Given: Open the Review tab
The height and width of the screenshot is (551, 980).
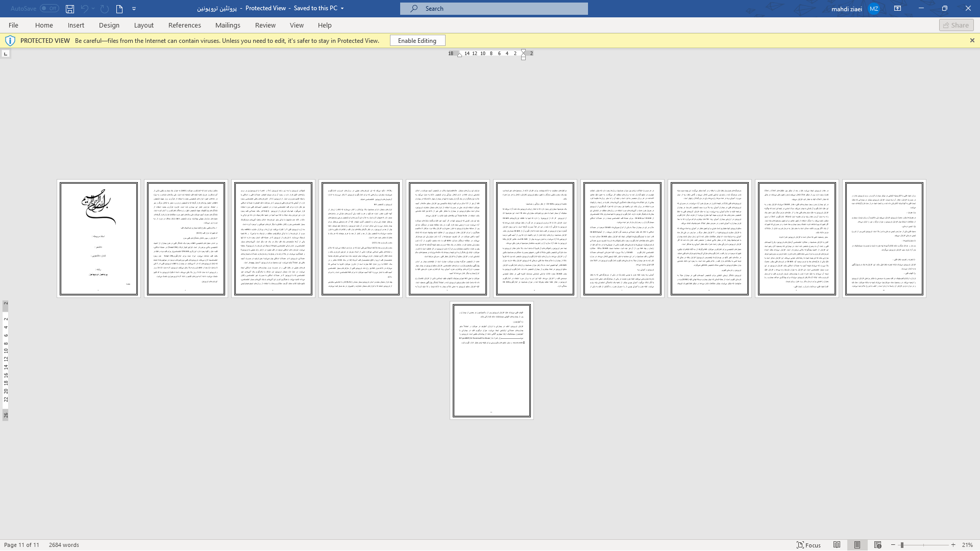Looking at the screenshot, I should click(265, 25).
